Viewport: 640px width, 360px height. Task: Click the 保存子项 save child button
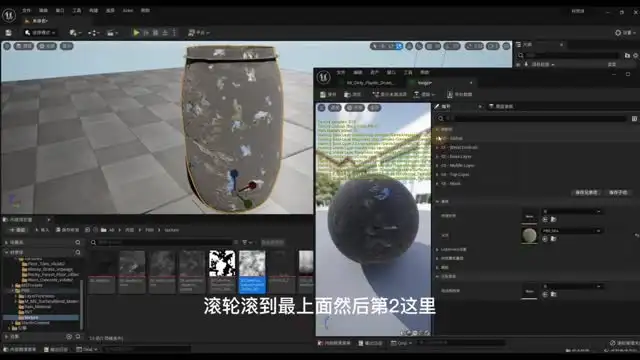618,192
